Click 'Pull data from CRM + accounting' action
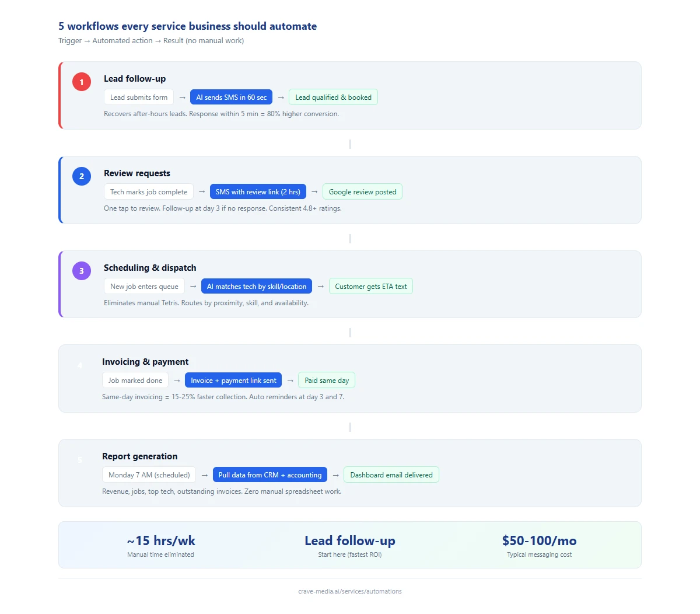 (270, 475)
